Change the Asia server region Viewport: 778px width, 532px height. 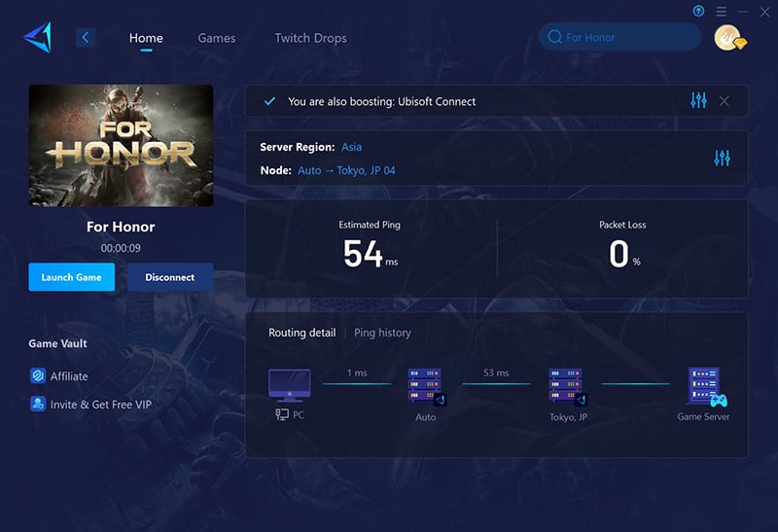pos(351,147)
